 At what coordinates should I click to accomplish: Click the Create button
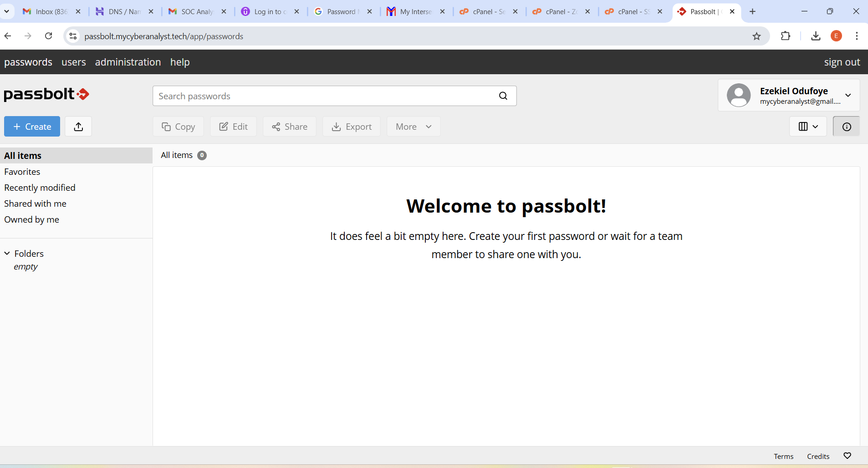point(32,127)
